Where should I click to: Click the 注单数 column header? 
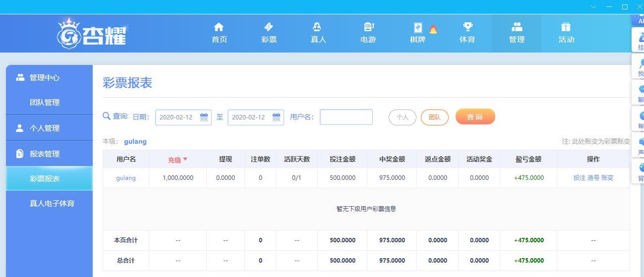click(x=260, y=159)
